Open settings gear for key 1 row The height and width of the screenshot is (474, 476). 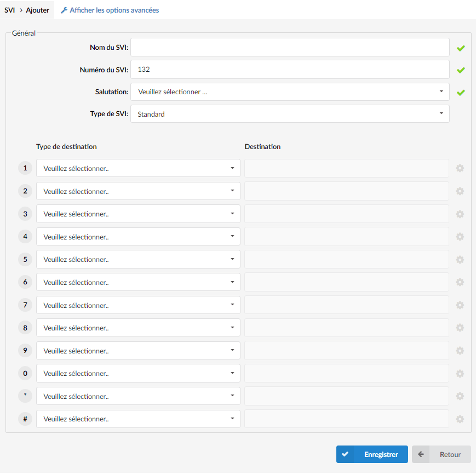[460, 168]
